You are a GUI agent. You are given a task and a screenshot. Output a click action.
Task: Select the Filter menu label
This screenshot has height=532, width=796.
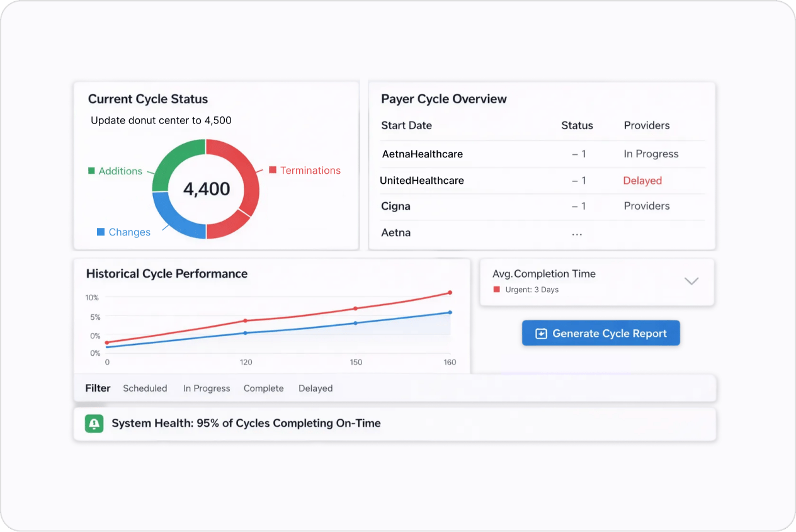98,388
